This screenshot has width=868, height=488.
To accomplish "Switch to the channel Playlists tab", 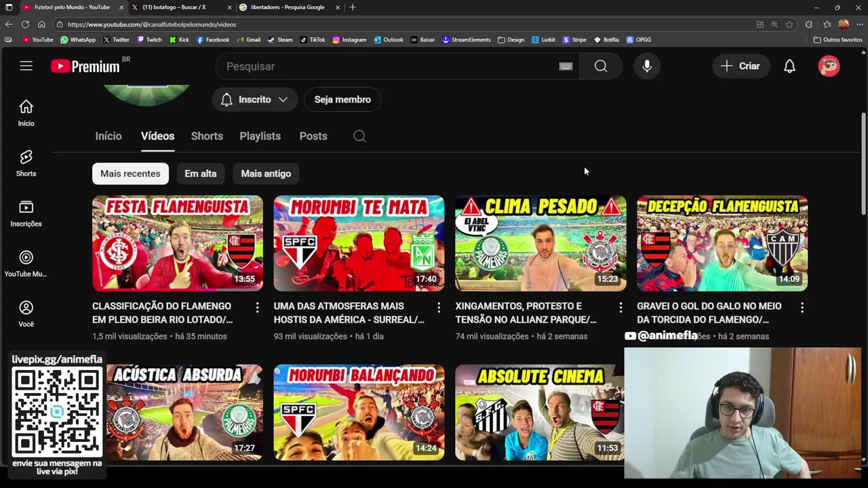I will pyautogui.click(x=260, y=136).
